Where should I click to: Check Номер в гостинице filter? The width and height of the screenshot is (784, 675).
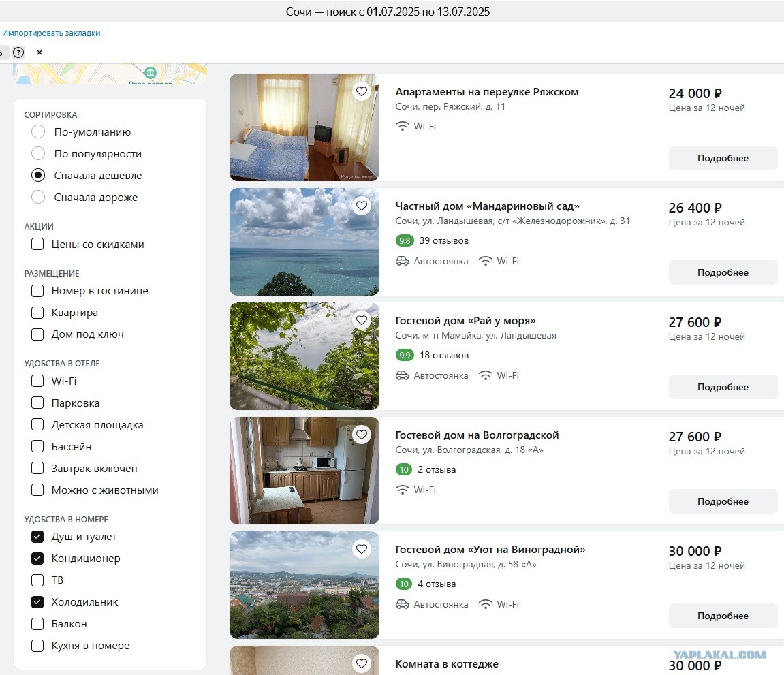click(x=37, y=290)
